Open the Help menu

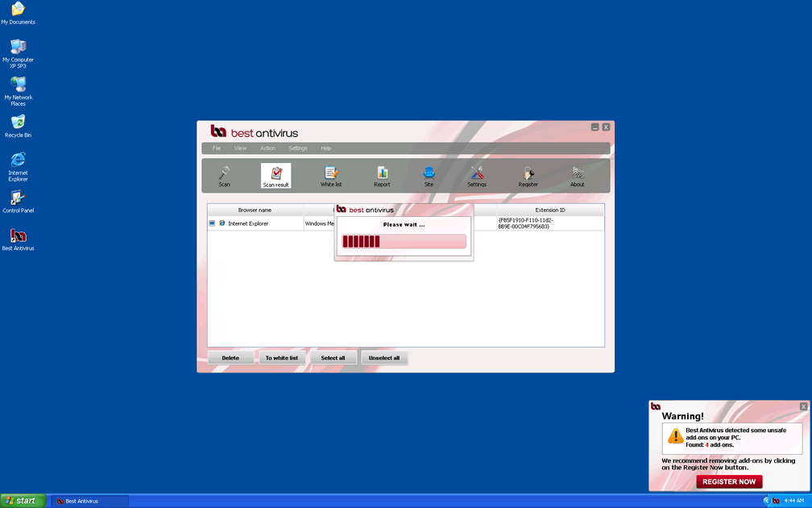coord(326,148)
